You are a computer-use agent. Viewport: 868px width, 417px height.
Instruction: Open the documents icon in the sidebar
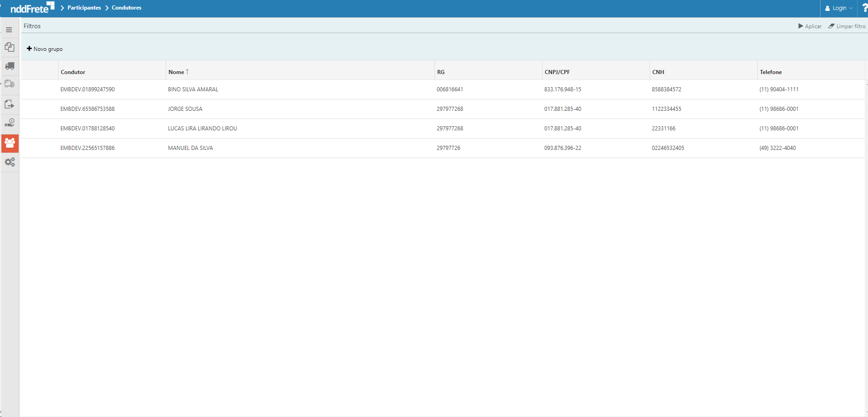(x=10, y=47)
